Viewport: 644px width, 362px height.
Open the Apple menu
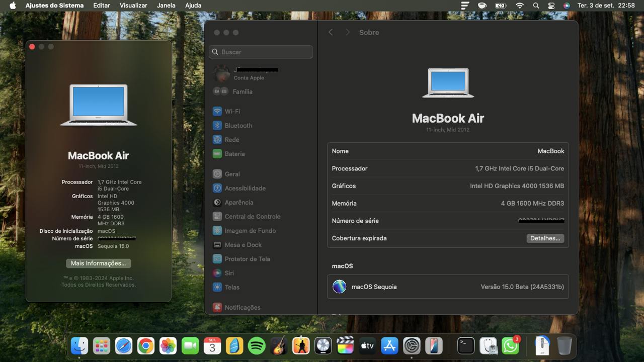click(x=13, y=6)
